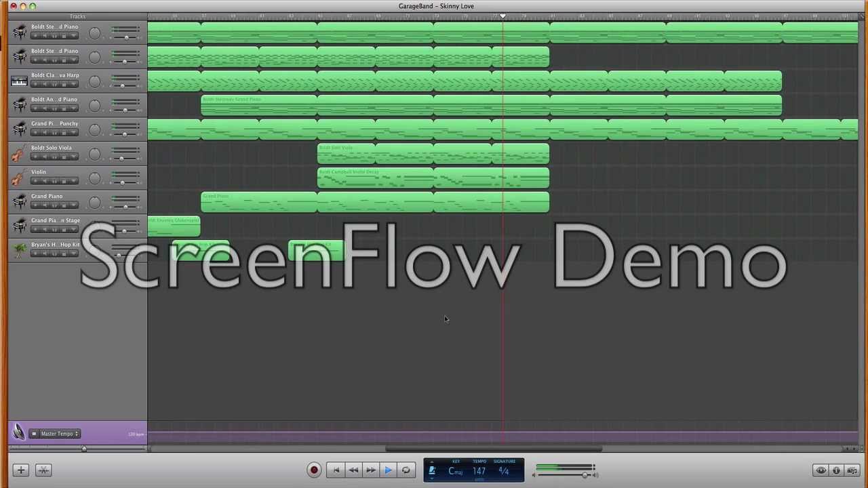868x488 pixels.
Task: Open the Cmaj key selector in LCD
Action: [x=456, y=471]
